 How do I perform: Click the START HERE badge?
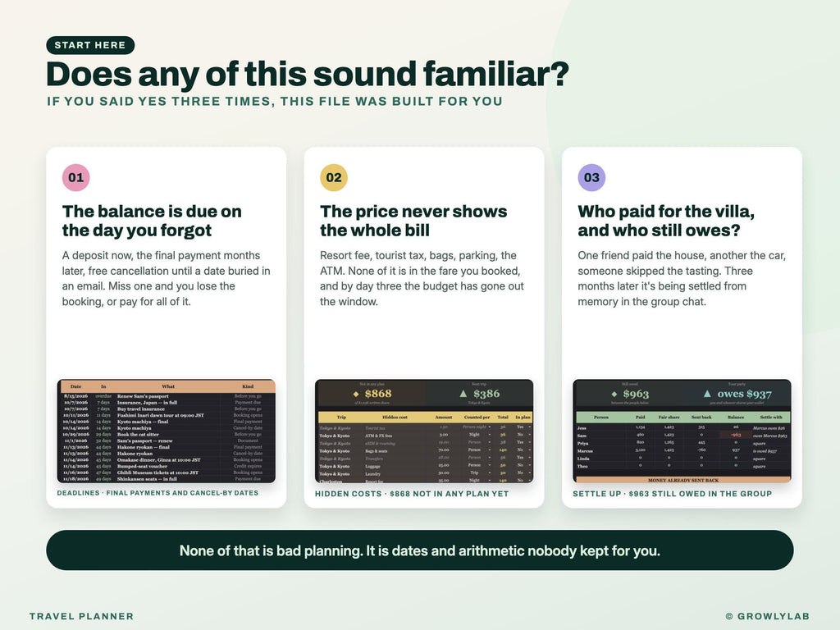coord(90,45)
